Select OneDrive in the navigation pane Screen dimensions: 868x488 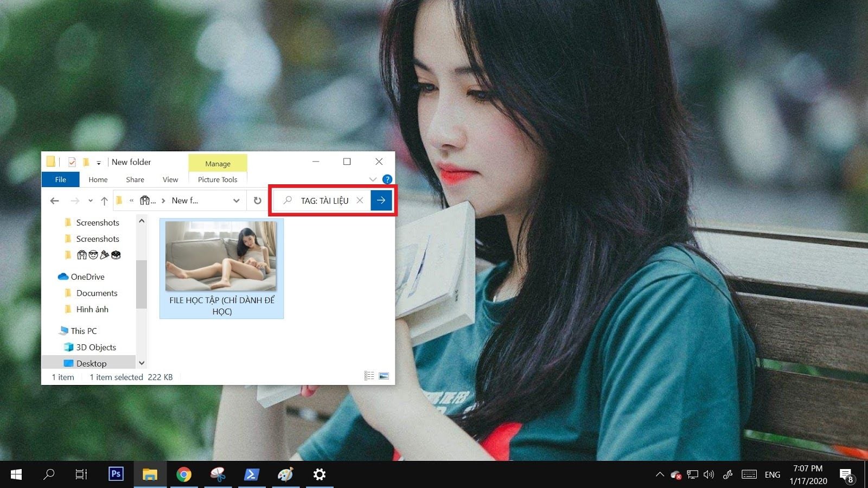click(x=88, y=277)
